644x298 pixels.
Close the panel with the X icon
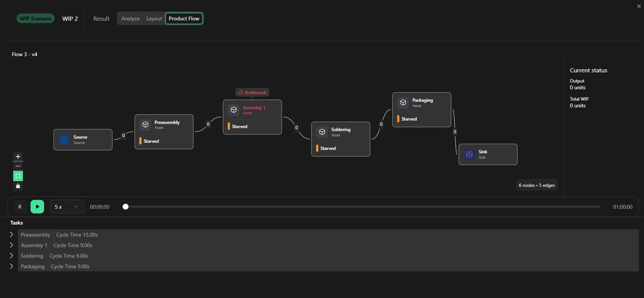click(639, 6)
